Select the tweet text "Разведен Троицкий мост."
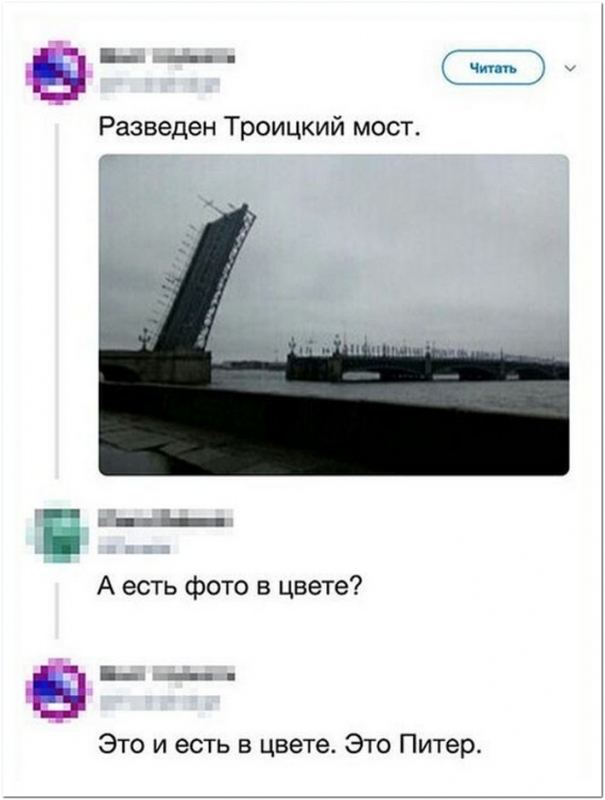Viewport: 605px width, 800px height. pos(260,126)
